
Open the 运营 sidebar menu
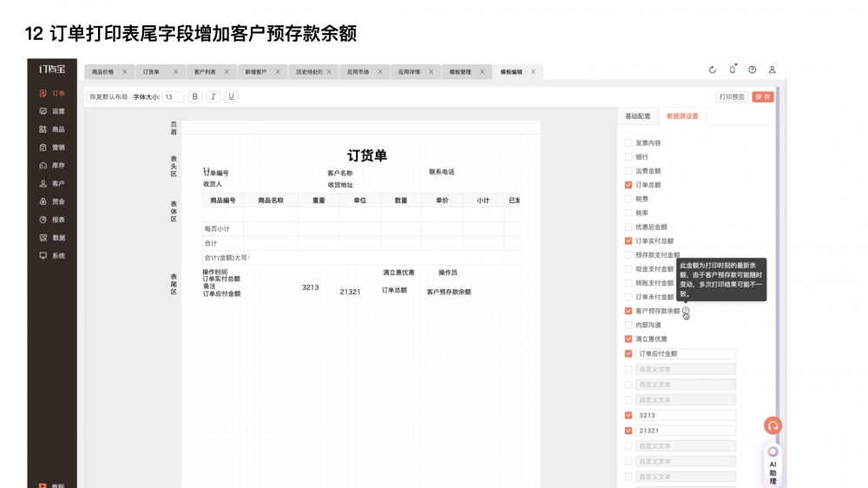point(52,111)
